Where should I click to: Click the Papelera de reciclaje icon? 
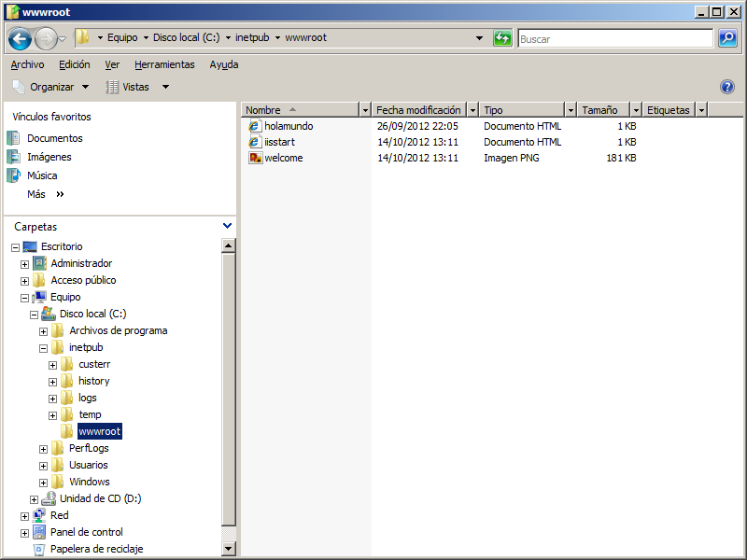38,549
